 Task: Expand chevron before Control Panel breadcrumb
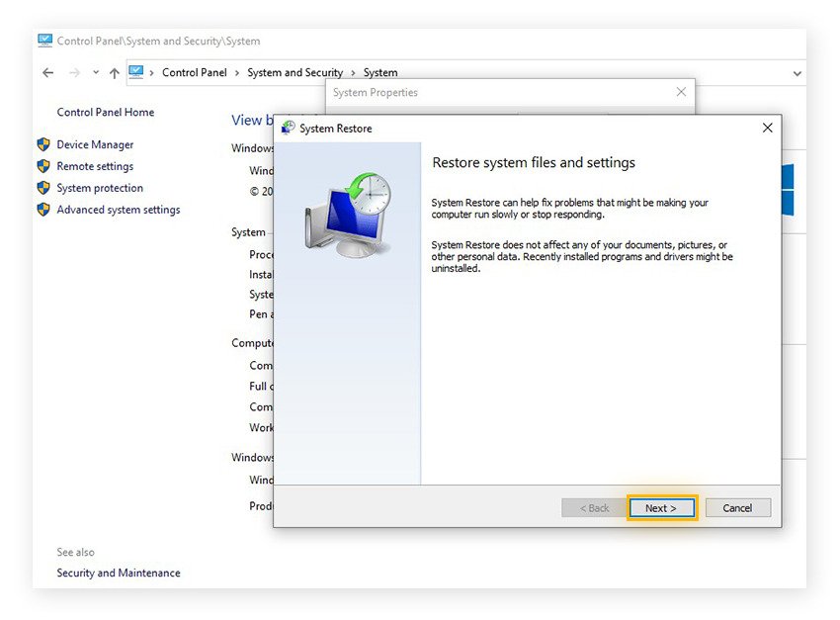point(151,73)
